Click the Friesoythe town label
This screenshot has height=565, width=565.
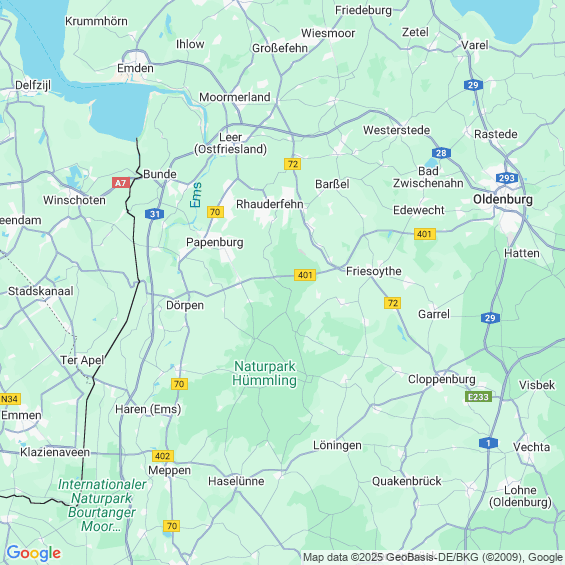(x=374, y=271)
